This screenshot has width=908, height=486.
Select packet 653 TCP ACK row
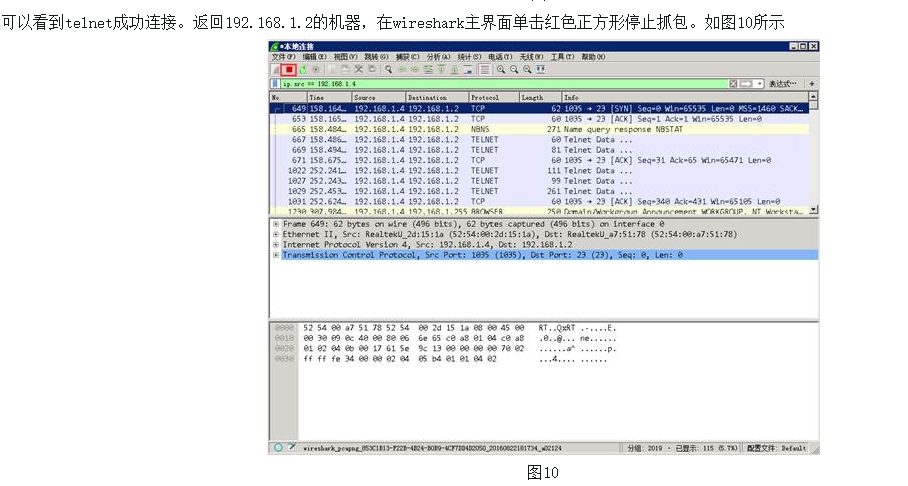539,119
